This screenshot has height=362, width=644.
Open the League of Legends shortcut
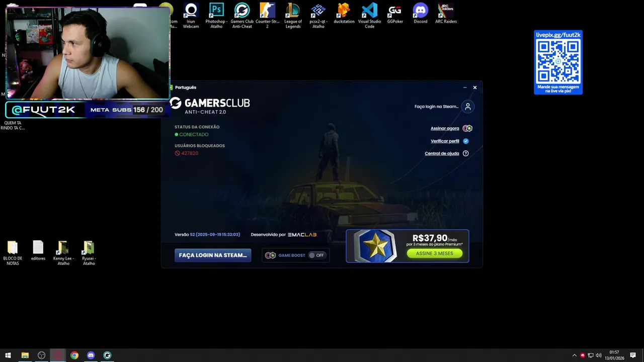pos(293,16)
